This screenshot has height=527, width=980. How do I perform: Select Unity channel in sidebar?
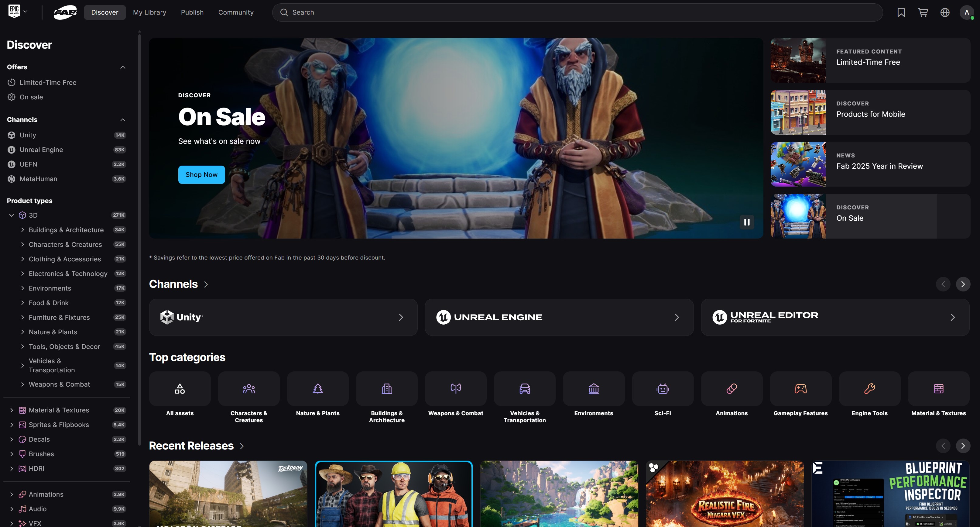67,135
